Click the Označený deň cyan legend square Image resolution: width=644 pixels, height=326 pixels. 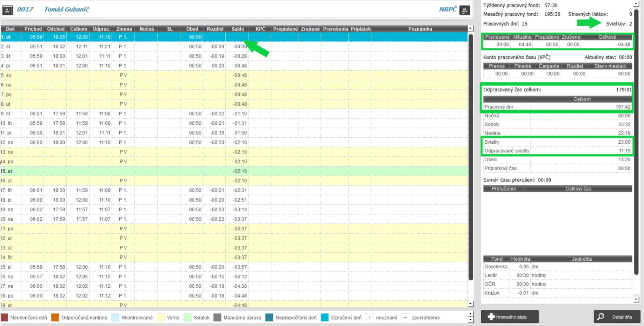click(325, 318)
